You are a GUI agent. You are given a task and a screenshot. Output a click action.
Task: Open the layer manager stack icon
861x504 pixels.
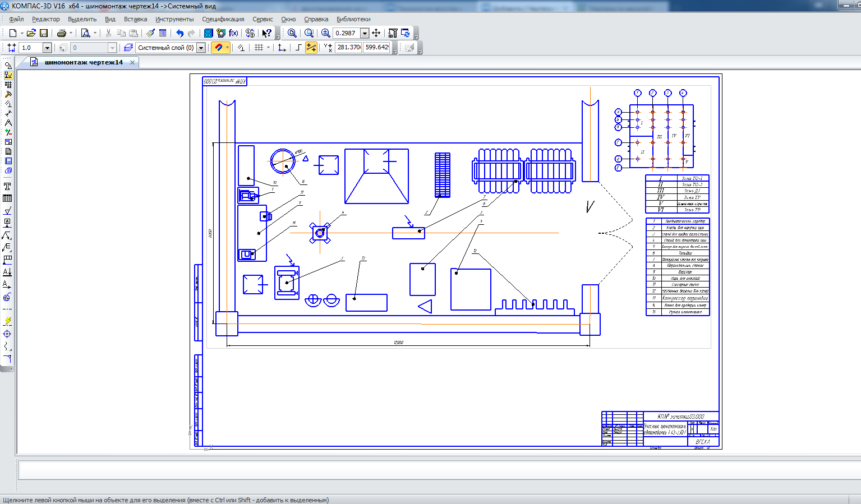pyautogui.click(x=128, y=48)
